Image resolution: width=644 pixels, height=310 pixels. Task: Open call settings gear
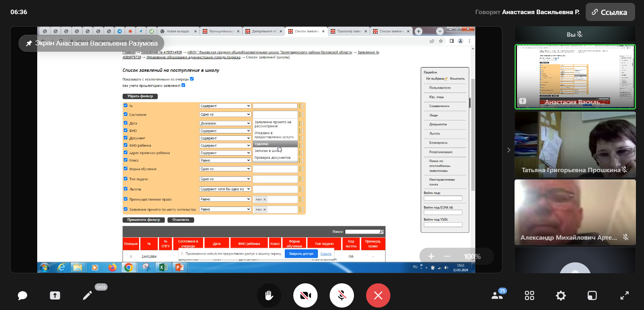tap(561, 296)
